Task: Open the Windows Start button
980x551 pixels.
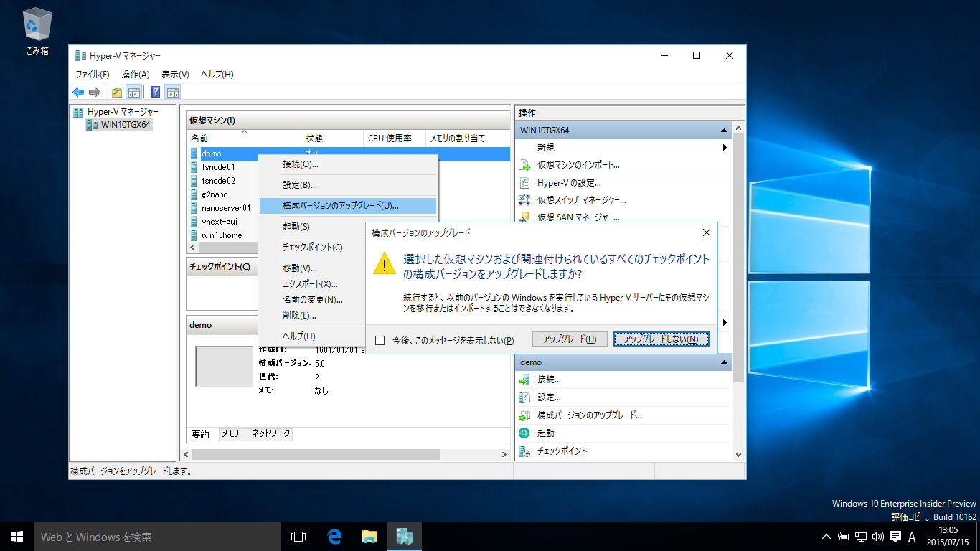Action: pyautogui.click(x=17, y=537)
